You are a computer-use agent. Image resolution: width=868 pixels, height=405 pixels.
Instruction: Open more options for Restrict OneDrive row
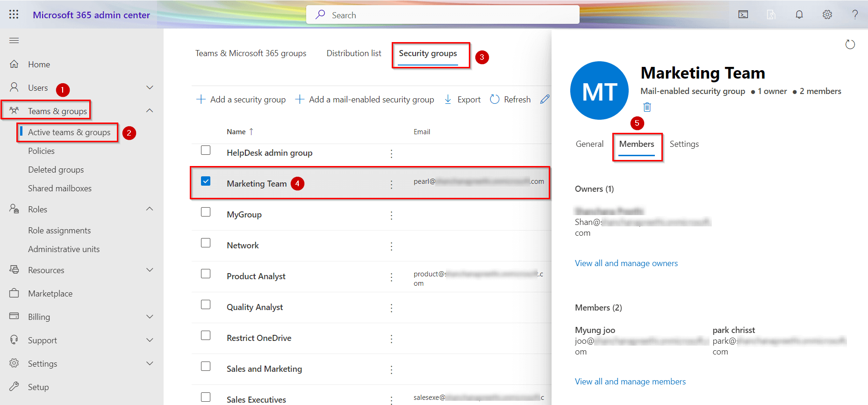tap(391, 339)
